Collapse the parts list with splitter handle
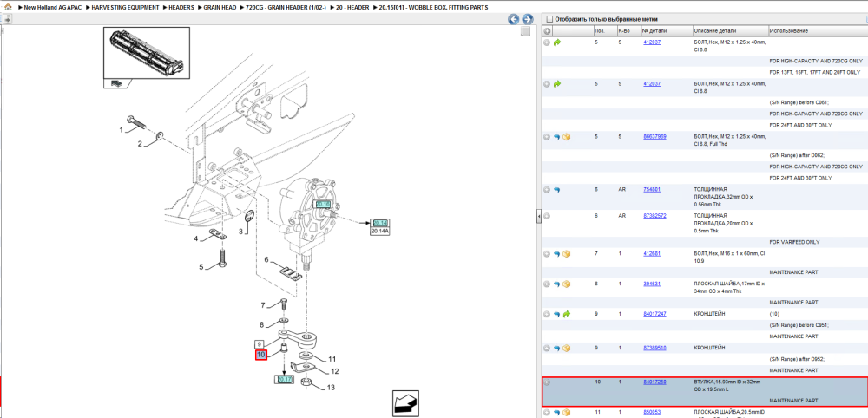868x418 pixels. pyautogui.click(x=539, y=217)
